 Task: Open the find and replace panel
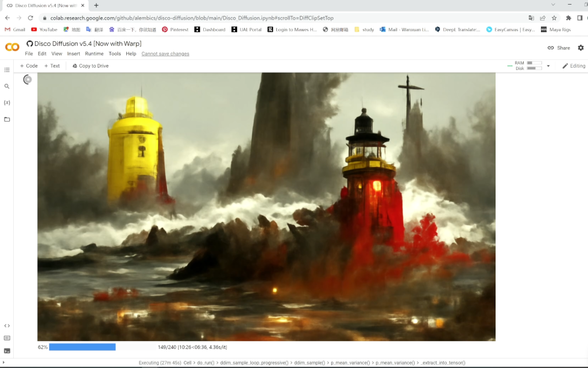[7, 86]
